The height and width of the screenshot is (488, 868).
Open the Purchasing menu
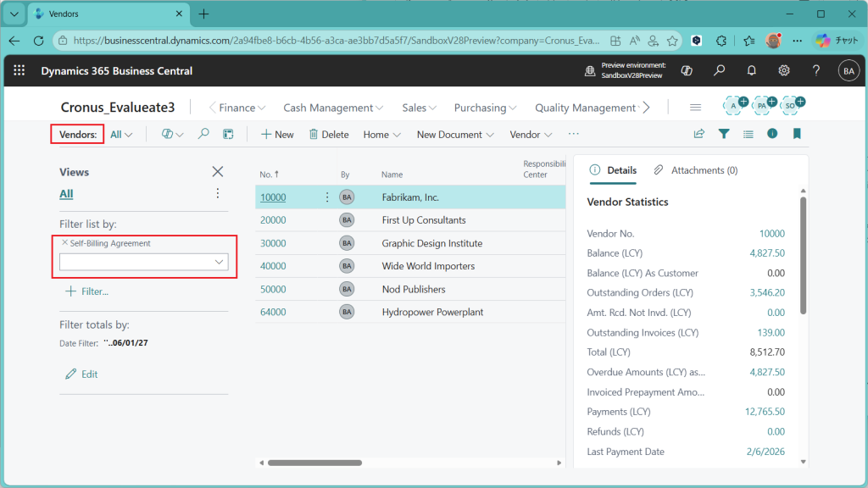coord(485,108)
